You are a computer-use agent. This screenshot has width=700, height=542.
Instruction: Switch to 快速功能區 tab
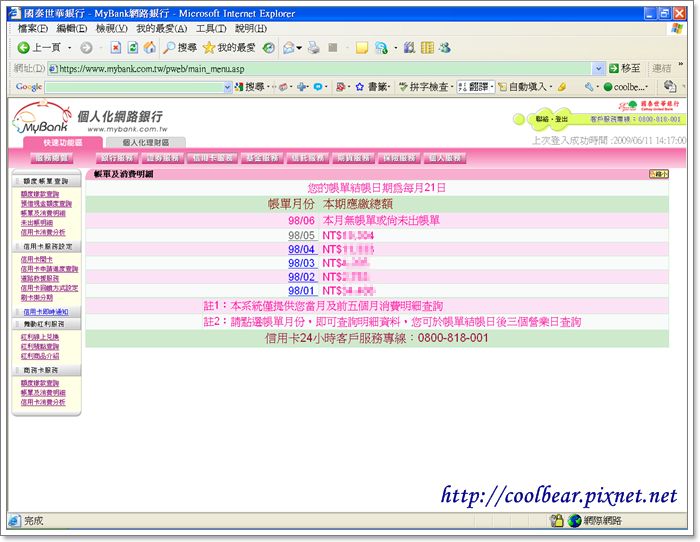[x=63, y=142]
